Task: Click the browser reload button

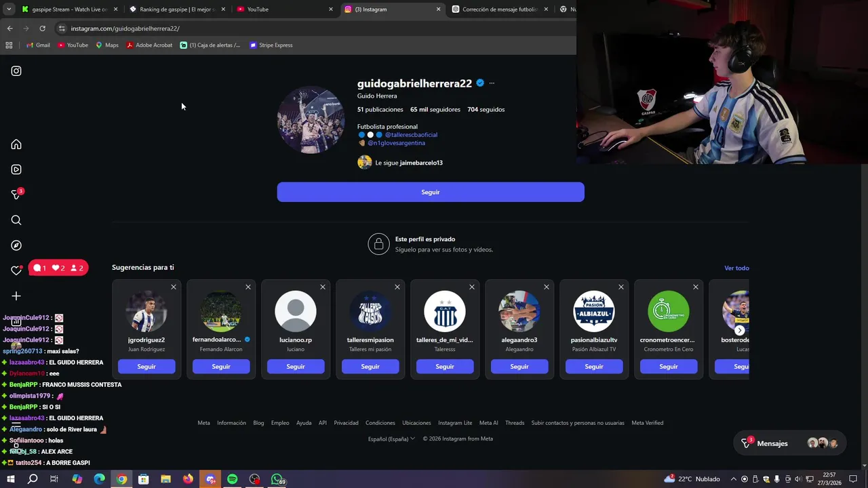Action: [x=42, y=28]
